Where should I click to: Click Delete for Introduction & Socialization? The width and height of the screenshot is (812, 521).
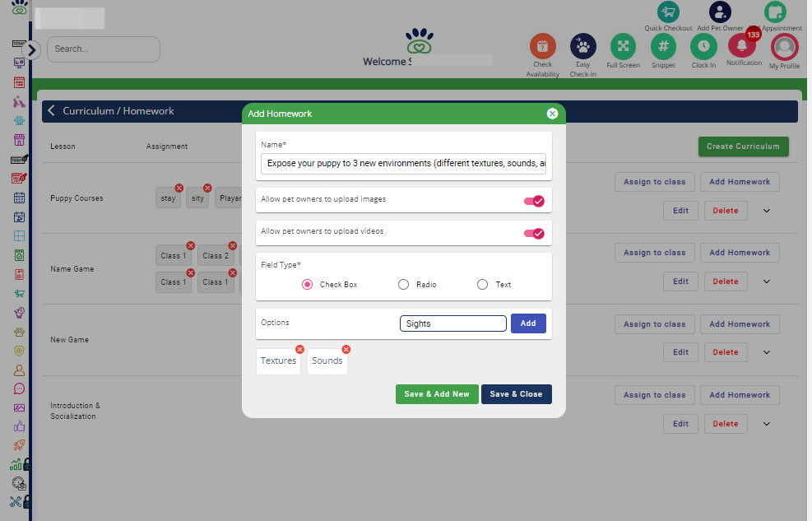(726, 424)
